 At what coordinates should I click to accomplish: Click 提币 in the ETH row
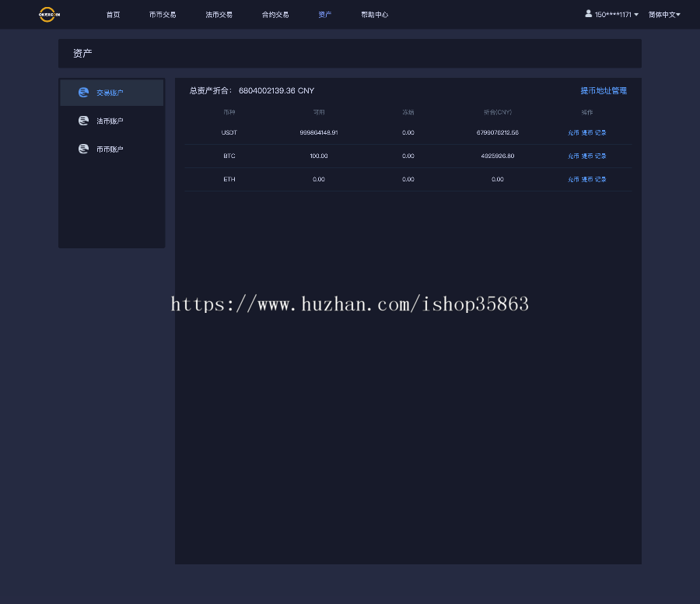(x=587, y=180)
